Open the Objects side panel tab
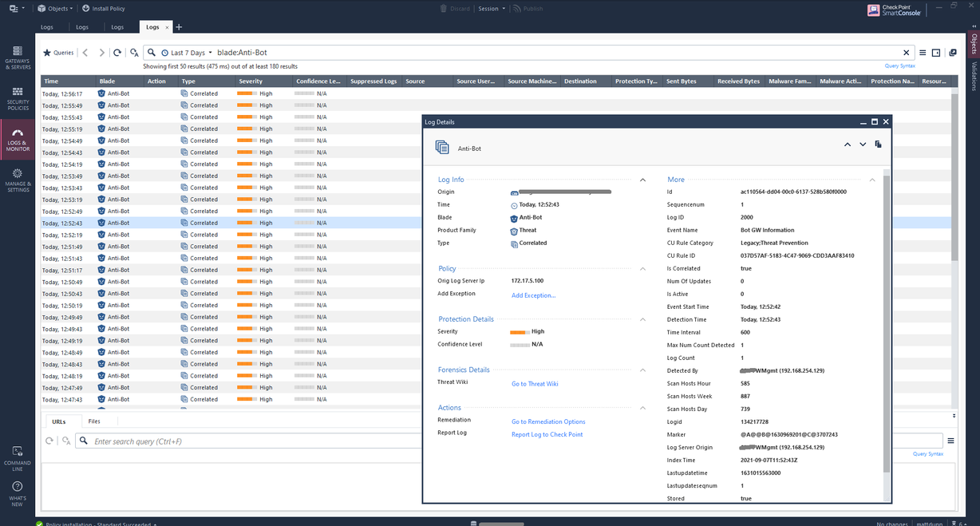980x526 pixels. 973,44
